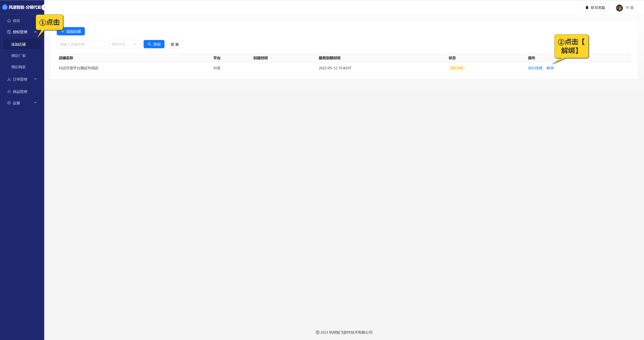The width and height of the screenshot is (644, 340).
Task: Open the 授权状态 dropdown
Action: pyautogui.click(x=124, y=44)
